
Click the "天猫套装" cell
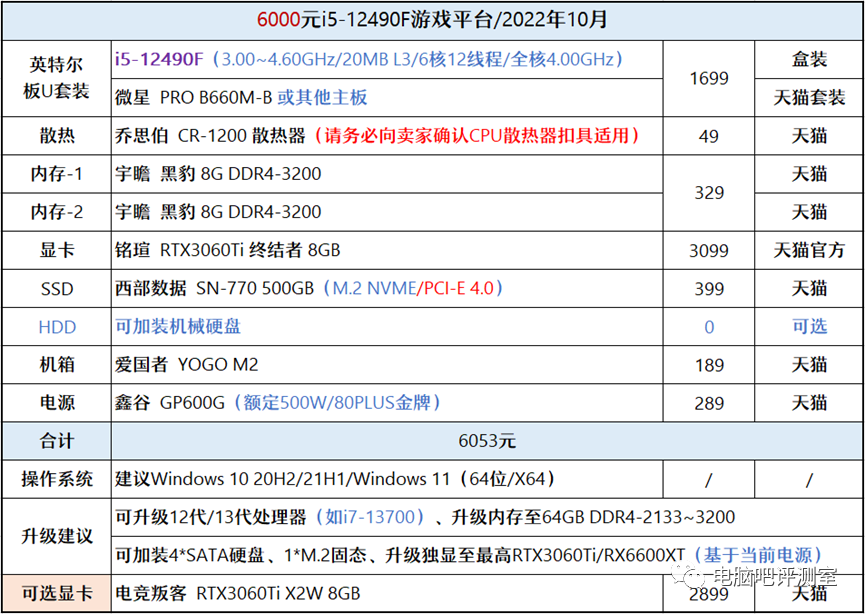809,98
